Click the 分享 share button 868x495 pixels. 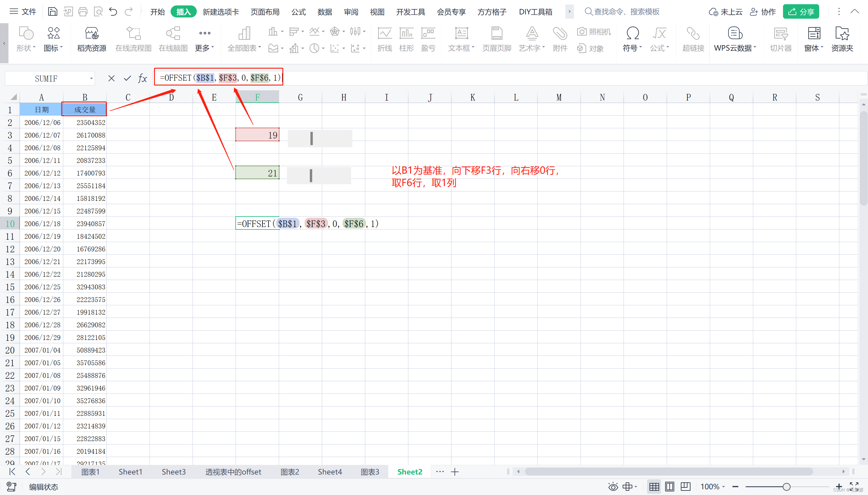(x=801, y=11)
